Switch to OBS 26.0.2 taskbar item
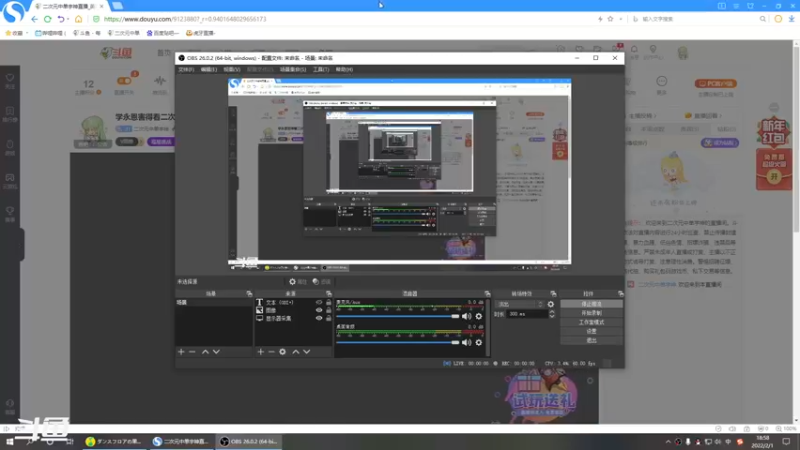The height and width of the screenshot is (450, 800). click(x=250, y=442)
